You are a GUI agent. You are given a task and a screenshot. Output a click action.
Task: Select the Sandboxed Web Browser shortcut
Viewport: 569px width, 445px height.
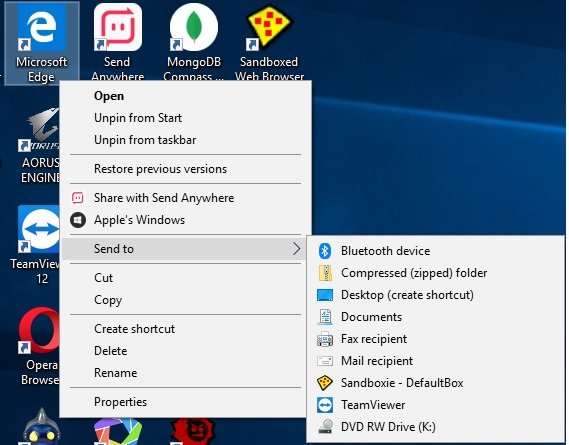269,42
